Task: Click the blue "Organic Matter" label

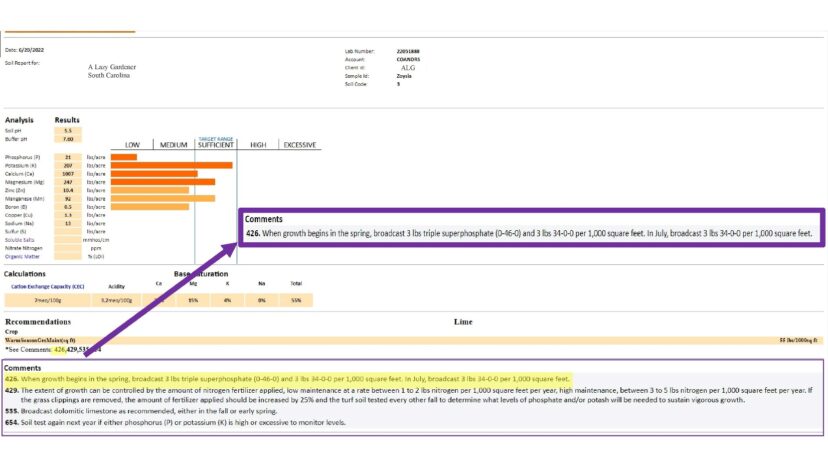Action: (22, 256)
